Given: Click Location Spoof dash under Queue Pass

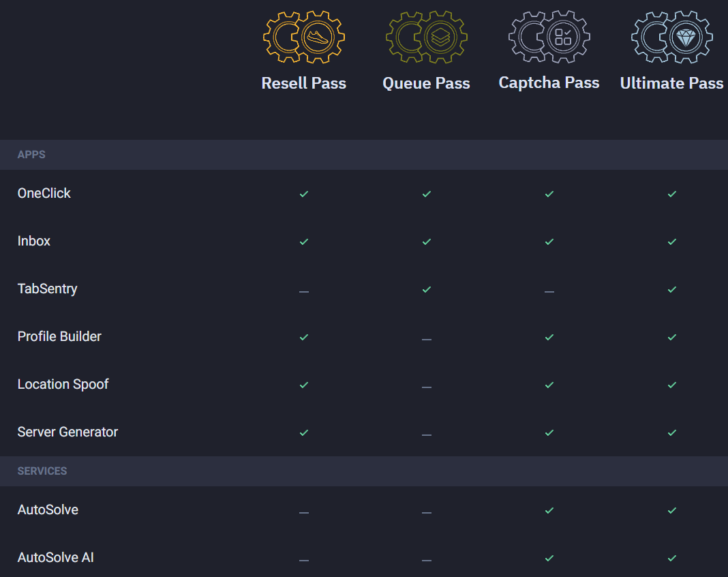Looking at the screenshot, I should [x=426, y=387].
